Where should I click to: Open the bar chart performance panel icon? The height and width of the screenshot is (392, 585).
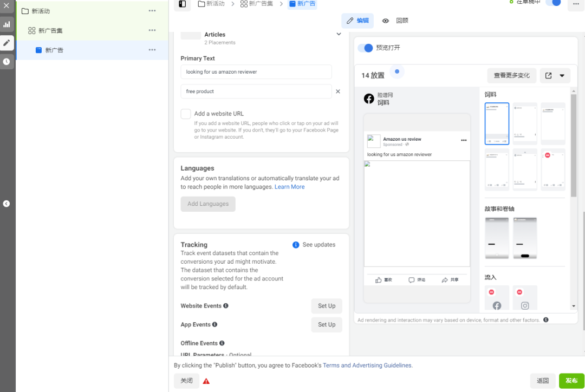pos(6,24)
